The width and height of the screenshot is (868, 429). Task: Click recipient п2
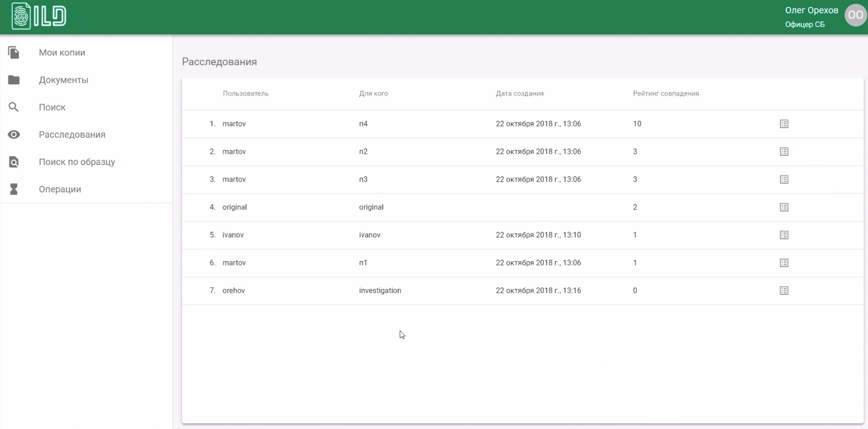pos(363,152)
